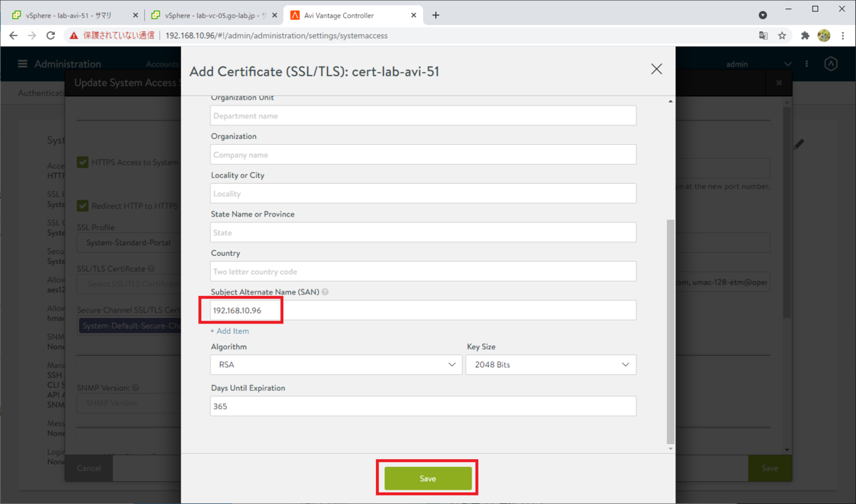Open the header three-dot options menu
856x504 pixels.
click(807, 64)
